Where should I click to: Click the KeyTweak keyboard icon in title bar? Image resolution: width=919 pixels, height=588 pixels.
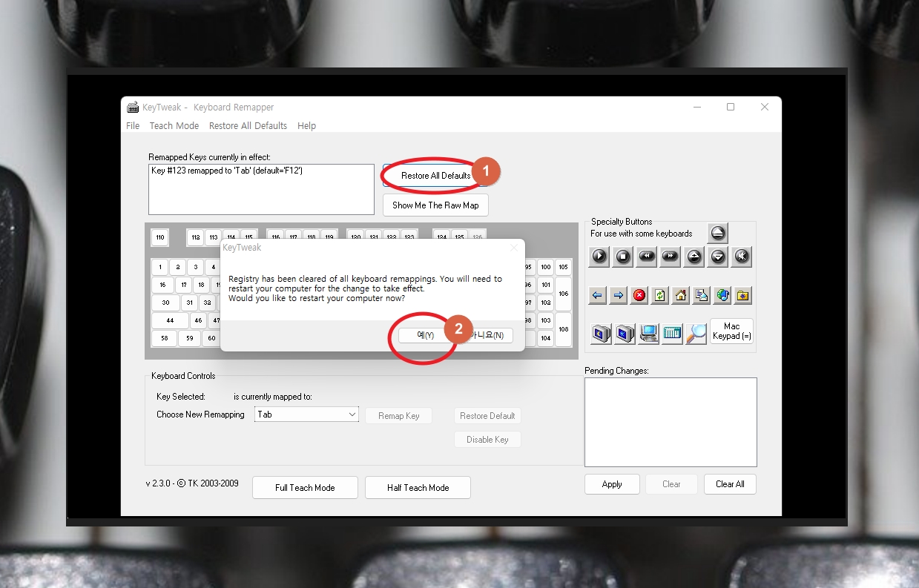tap(134, 107)
